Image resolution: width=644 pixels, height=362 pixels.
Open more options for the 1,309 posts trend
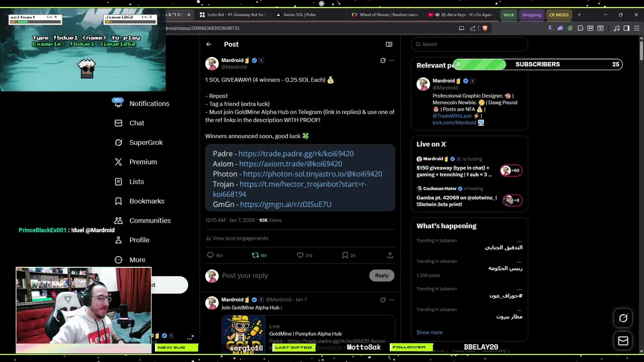pos(519,261)
